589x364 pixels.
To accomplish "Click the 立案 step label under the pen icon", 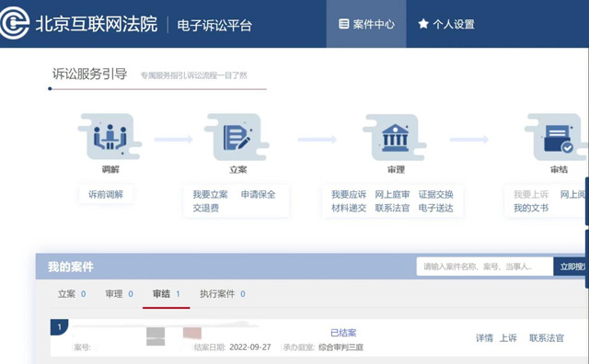I will click(238, 170).
